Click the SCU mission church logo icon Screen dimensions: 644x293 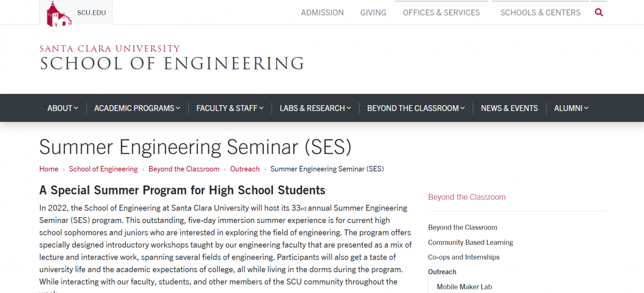[58, 14]
